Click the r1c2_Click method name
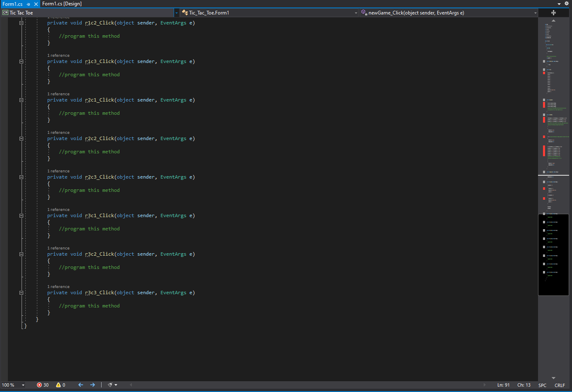Screen dimensions: 572x392 [x=99, y=23]
